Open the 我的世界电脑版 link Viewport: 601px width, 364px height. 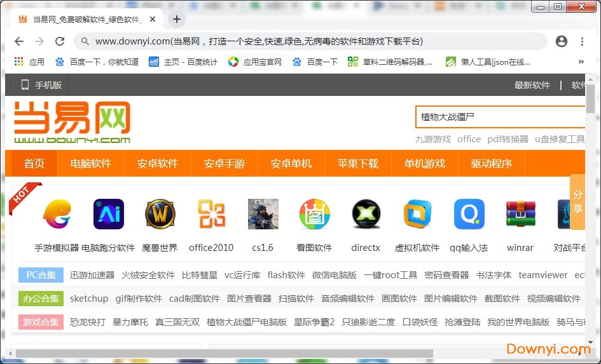point(518,322)
